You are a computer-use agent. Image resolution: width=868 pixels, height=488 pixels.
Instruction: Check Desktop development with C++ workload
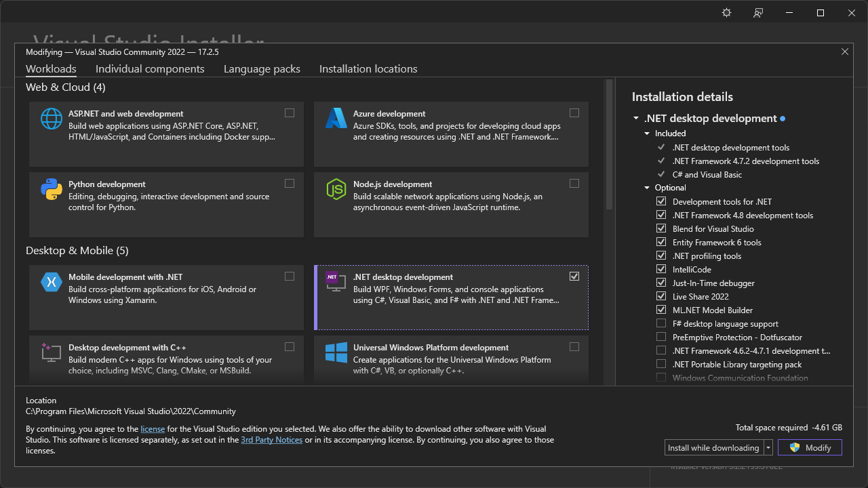(290, 347)
